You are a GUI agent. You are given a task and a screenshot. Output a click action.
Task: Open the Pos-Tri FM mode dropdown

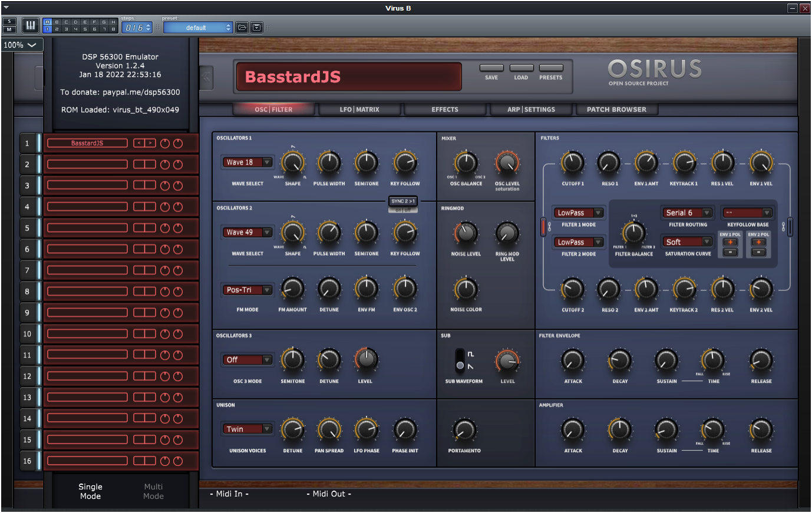pos(247,290)
